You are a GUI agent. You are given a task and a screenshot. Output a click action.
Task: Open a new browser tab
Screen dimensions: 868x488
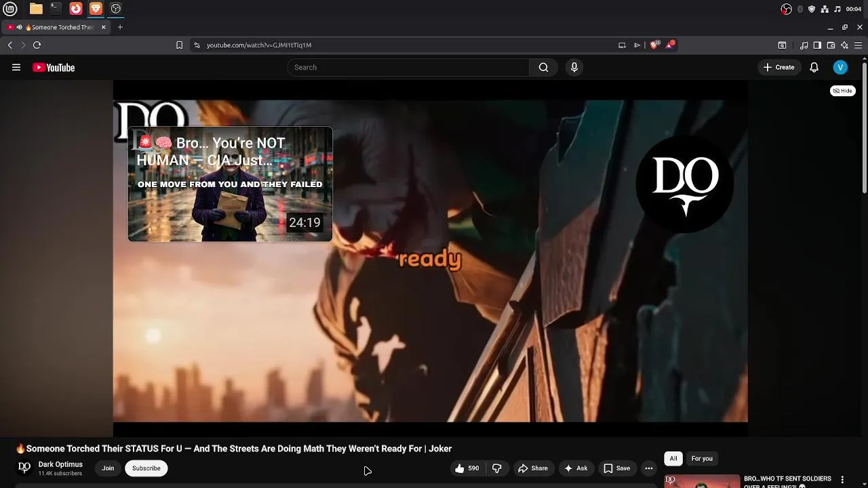point(120,27)
